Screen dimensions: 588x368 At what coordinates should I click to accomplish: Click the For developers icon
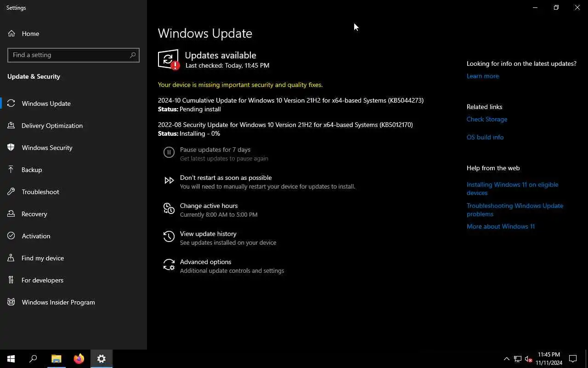pos(11,280)
